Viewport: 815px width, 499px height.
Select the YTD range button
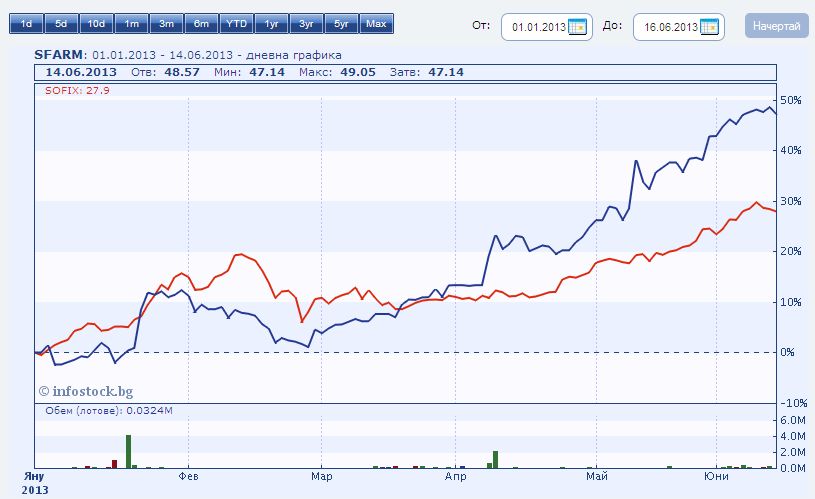[236, 24]
